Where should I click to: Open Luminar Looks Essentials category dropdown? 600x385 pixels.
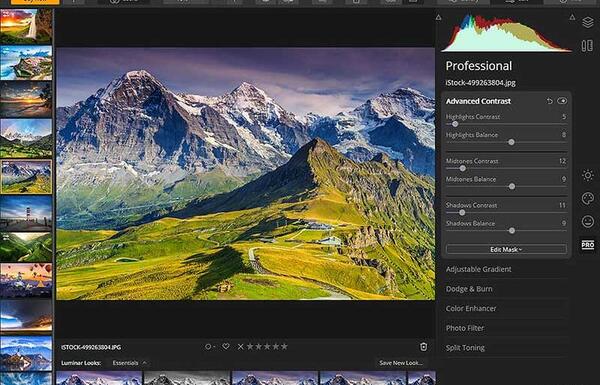coord(129,363)
